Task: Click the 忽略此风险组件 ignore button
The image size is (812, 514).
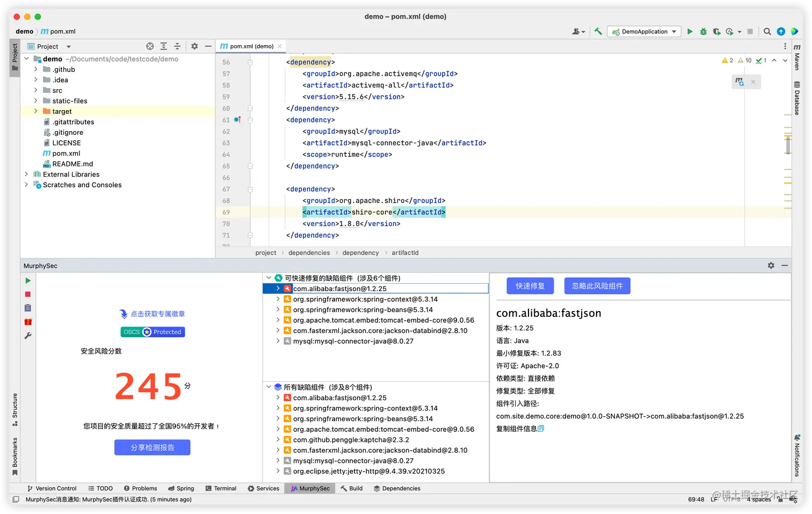Action: pyautogui.click(x=597, y=286)
